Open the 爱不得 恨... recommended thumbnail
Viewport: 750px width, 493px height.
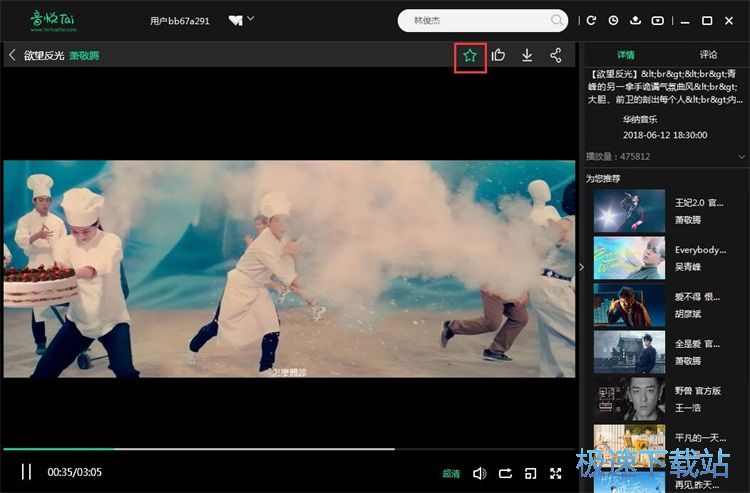(x=629, y=305)
